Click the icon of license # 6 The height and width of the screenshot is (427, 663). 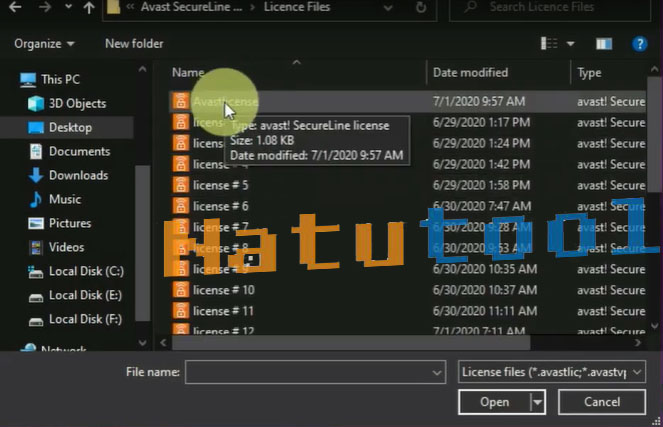(181, 206)
